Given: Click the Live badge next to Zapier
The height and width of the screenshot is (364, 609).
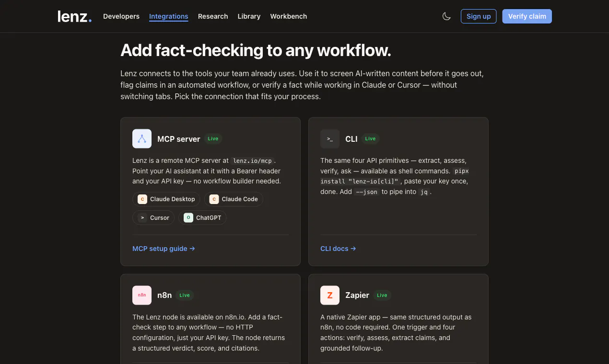Looking at the screenshot, I should (382, 295).
